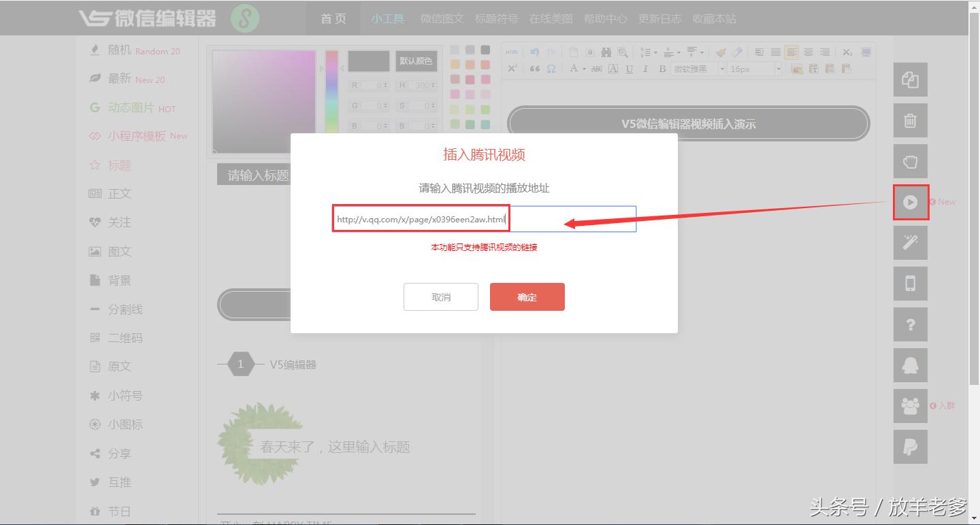
Task: Open the insert video play button
Action: coord(911,202)
